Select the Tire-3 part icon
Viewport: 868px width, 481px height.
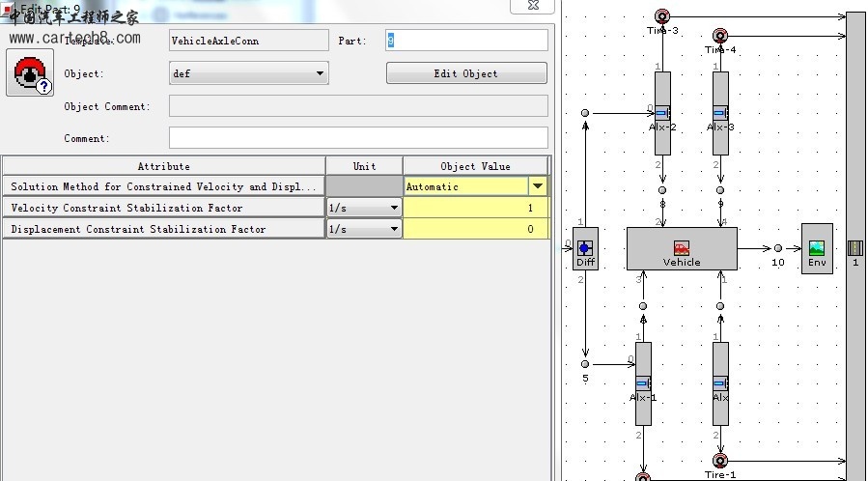pyautogui.click(x=662, y=16)
